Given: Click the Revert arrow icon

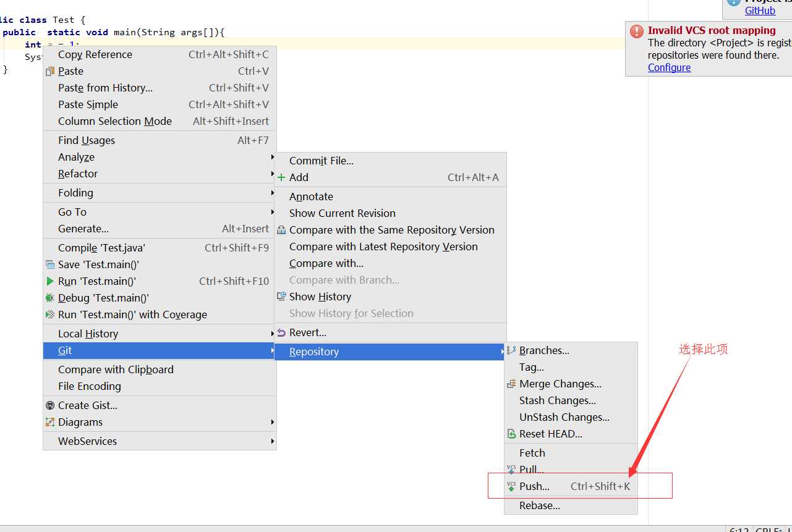Looking at the screenshot, I should click(281, 332).
